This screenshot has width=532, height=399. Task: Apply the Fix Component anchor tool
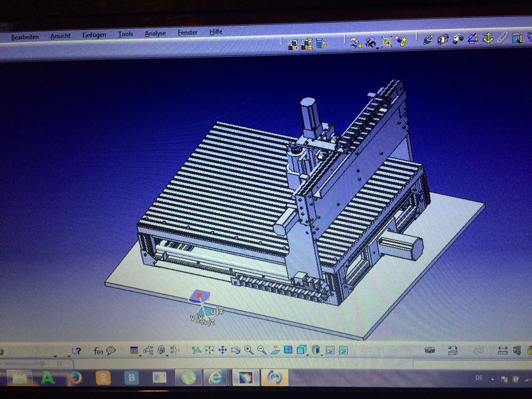click(x=488, y=38)
